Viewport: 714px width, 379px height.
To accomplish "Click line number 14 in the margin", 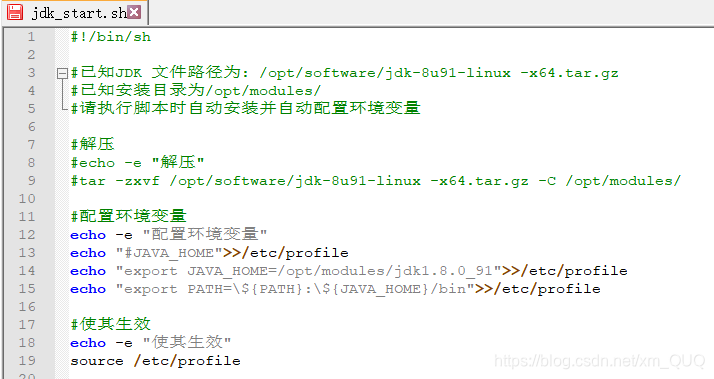I will [x=27, y=271].
